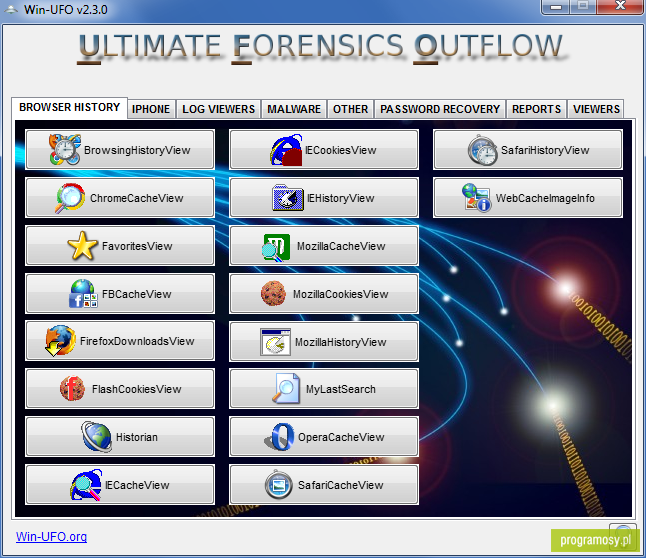Image resolution: width=646 pixels, height=558 pixels.
Task: Open IEHistoryView using its folder icon
Action: click(x=288, y=198)
